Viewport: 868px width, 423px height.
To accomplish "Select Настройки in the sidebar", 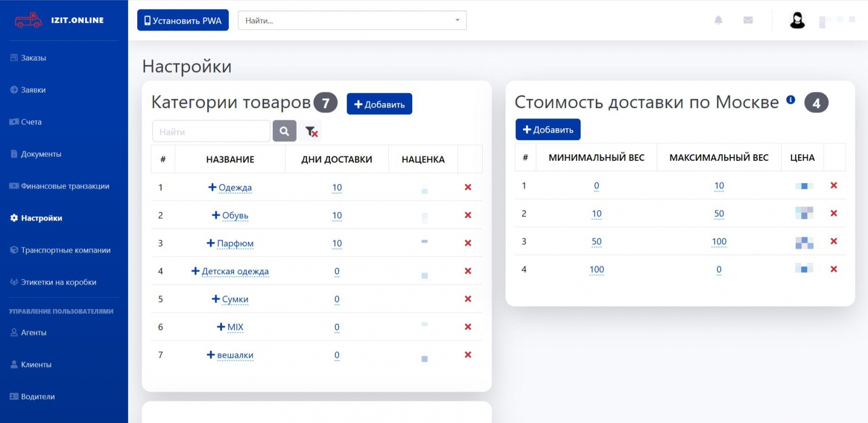I will (x=36, y=218).
